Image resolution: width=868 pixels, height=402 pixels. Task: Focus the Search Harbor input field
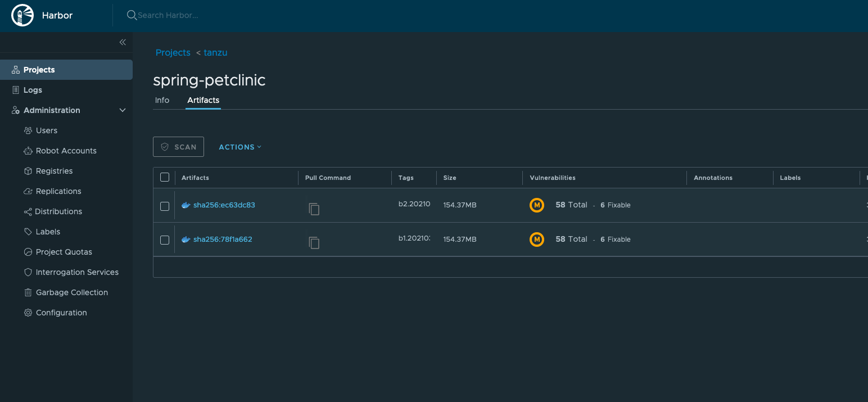click(169, 15)
